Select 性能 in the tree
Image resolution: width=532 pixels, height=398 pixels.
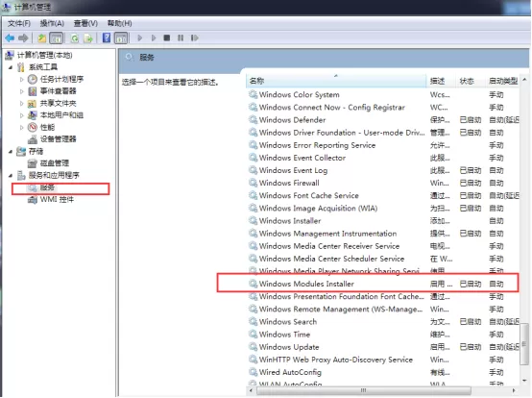tap(47, 127)
